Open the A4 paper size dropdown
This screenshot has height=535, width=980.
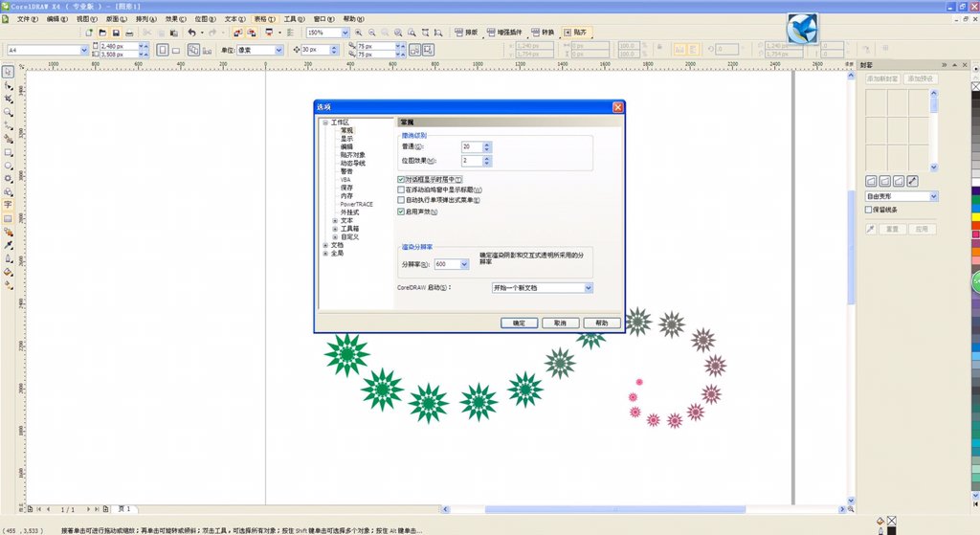tap(84, 50)
